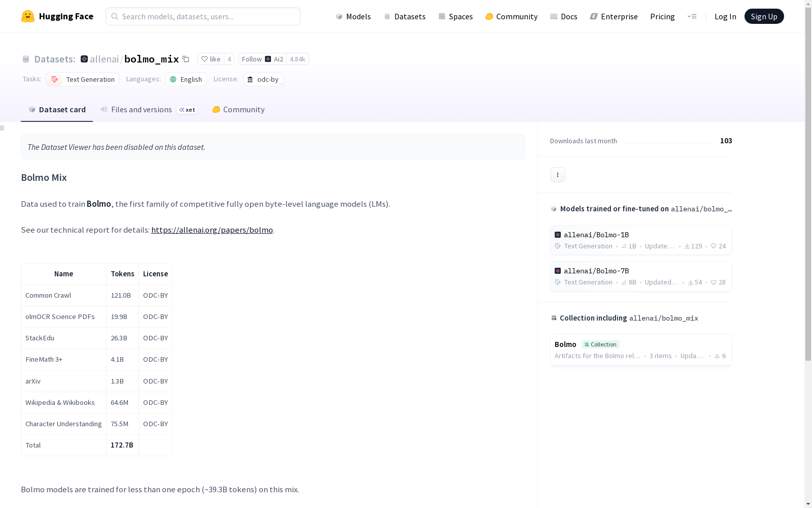Click the English globe icon
Image resolution: width=812 pixels, height=508 pixels.
point(173,79)
